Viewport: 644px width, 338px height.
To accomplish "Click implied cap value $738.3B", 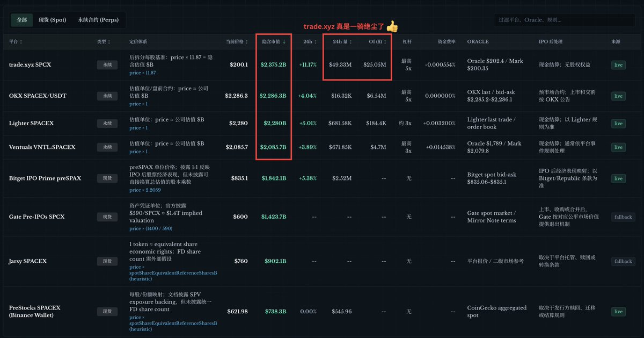I will click(x=276, y=311).
